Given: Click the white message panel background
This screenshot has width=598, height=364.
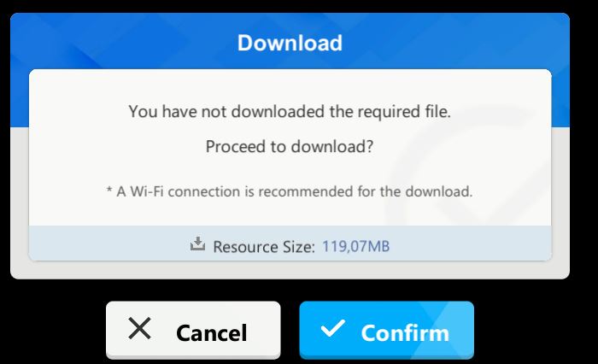Looking at the screenshot, I should [x=290, y=147].
